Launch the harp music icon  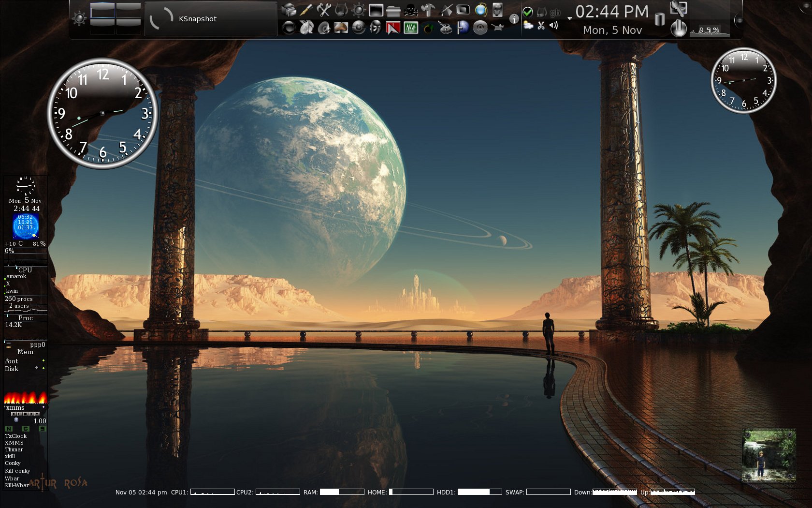pos(341,10)
